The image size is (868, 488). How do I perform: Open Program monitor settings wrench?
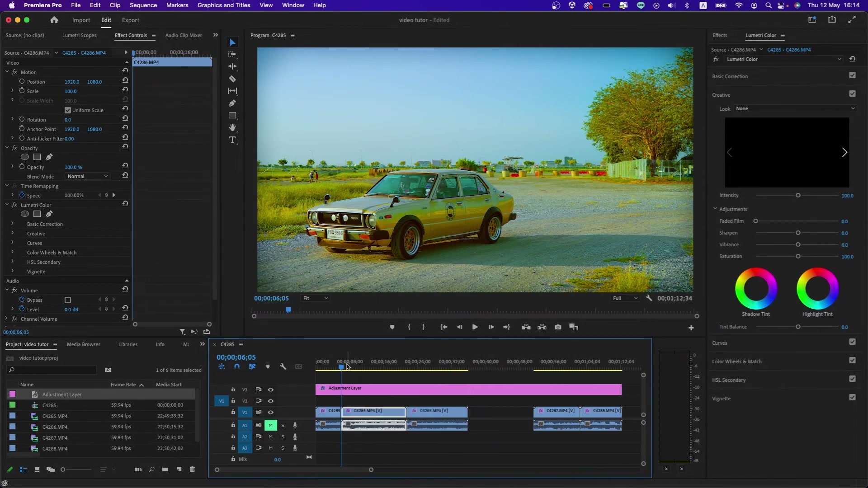coord(649,298)
